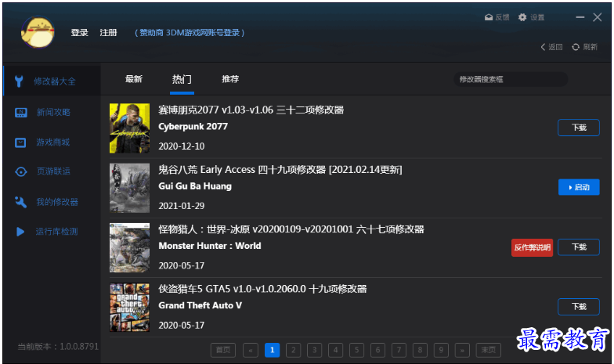
Task: Jump to page 5
Action: tap(357, 350)
